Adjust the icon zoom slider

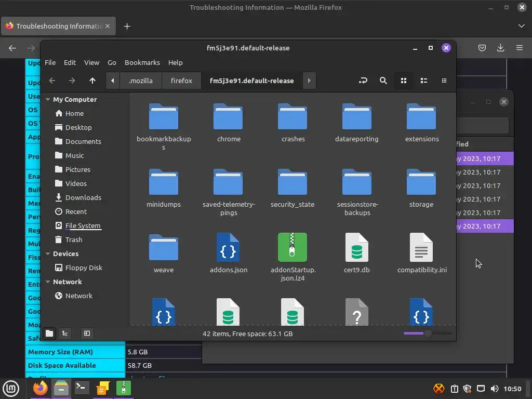428,334
